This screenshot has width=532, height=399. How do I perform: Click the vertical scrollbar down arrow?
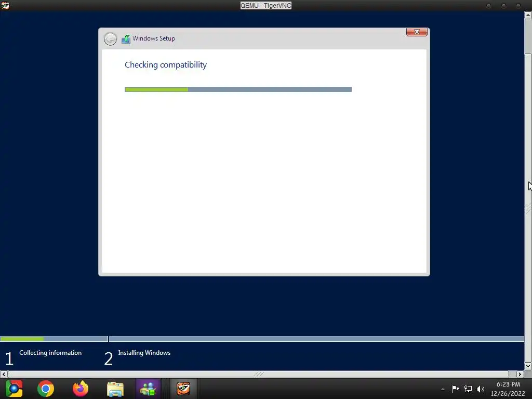528,366
